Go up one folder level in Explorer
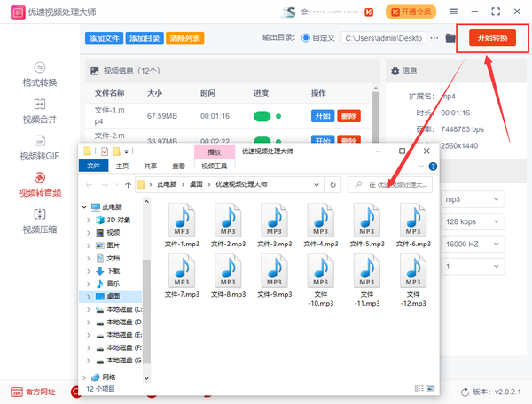Screen dimensions: 532x404 point(128,184)
